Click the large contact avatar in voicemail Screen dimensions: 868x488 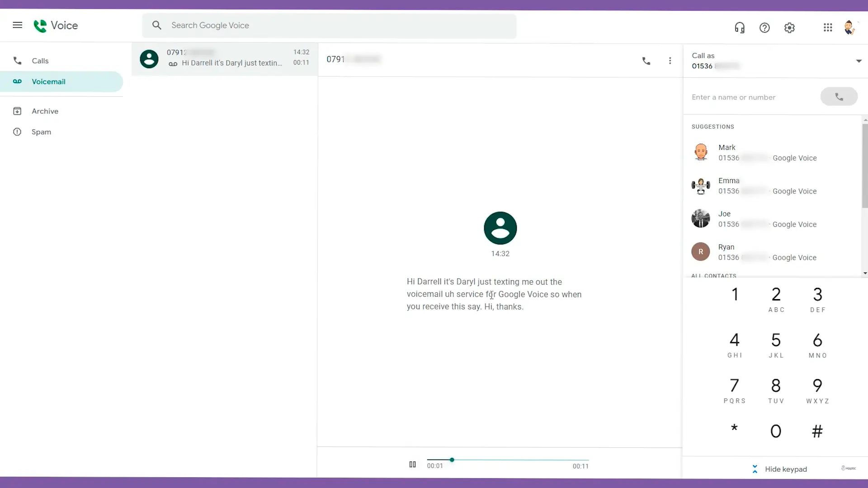point(500,228)
